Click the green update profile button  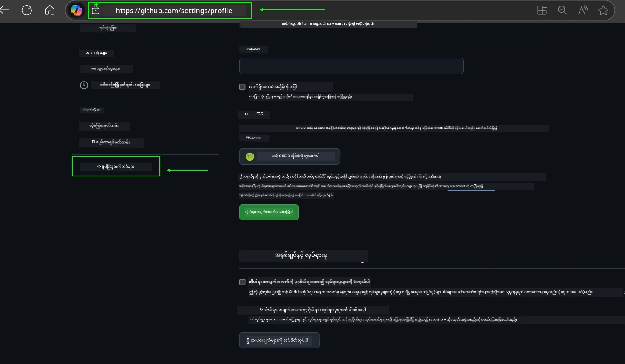(269, 212)
